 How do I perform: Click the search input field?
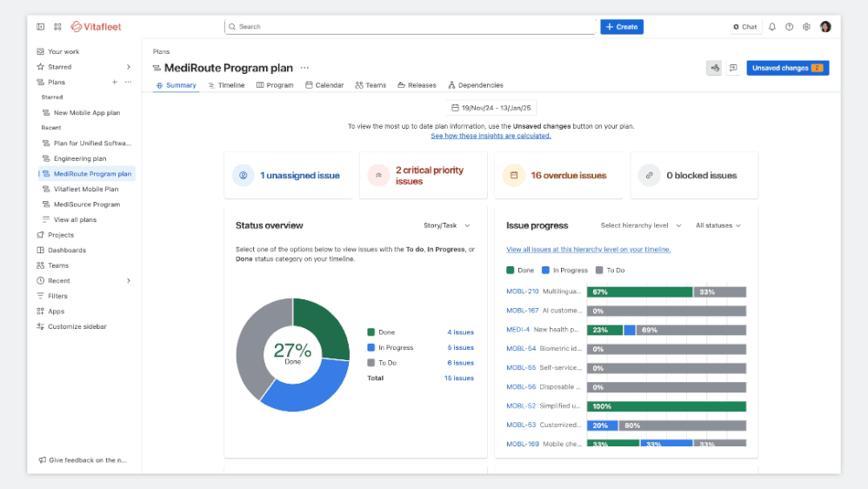[411, 27]
